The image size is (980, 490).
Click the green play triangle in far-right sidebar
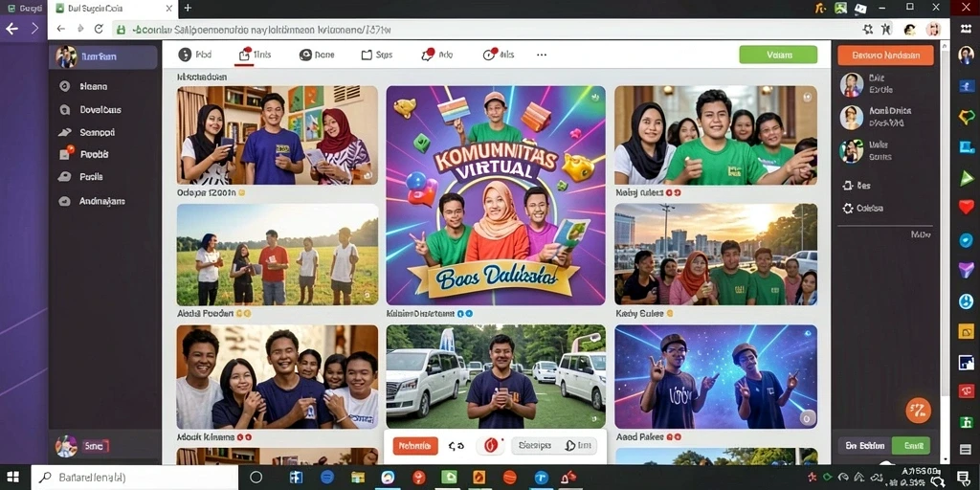(967, 177)
